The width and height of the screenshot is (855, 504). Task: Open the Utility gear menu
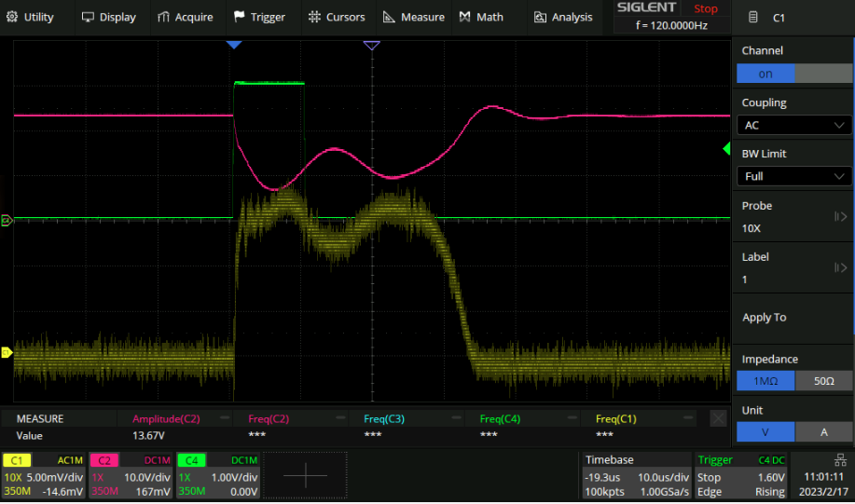[x=31, y=17]
